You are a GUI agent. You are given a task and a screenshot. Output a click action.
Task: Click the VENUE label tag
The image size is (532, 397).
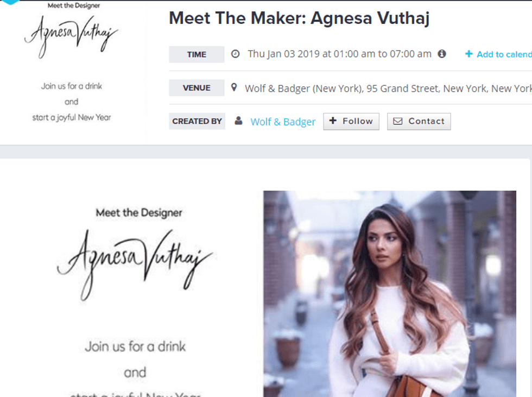(197, 88)
